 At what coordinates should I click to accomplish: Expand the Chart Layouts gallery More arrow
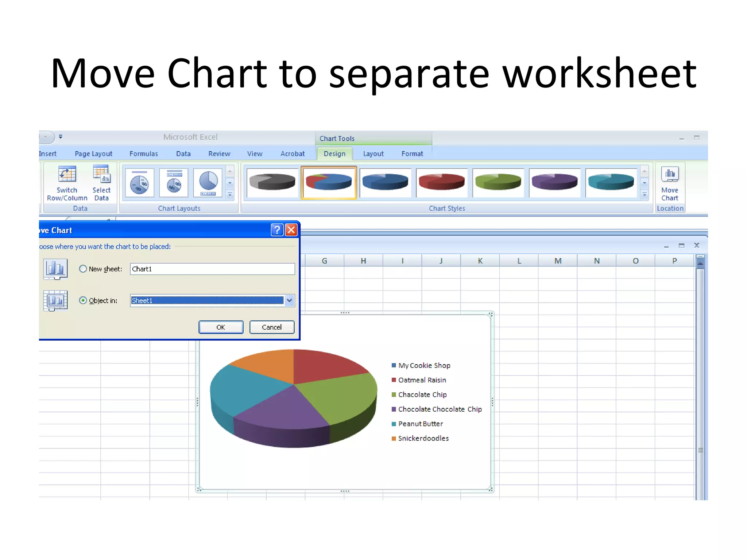coord(230,195)
